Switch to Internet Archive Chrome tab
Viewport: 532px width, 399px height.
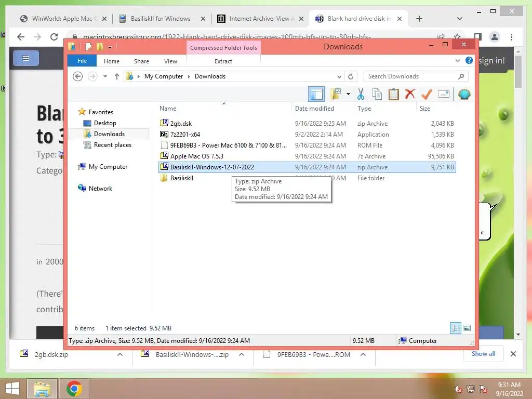(x=261, y=19)
